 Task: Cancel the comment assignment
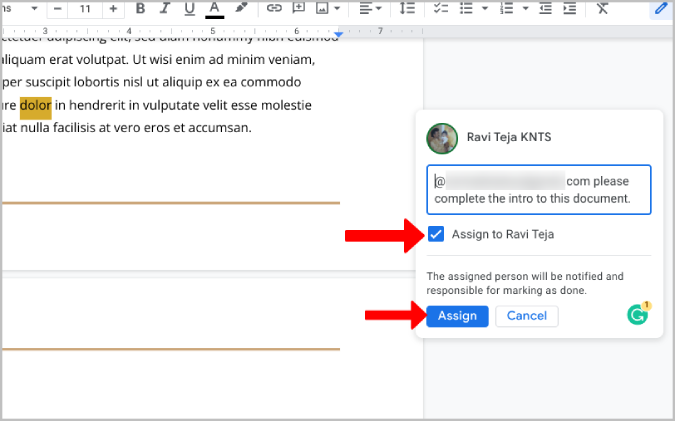click(527, 316)
